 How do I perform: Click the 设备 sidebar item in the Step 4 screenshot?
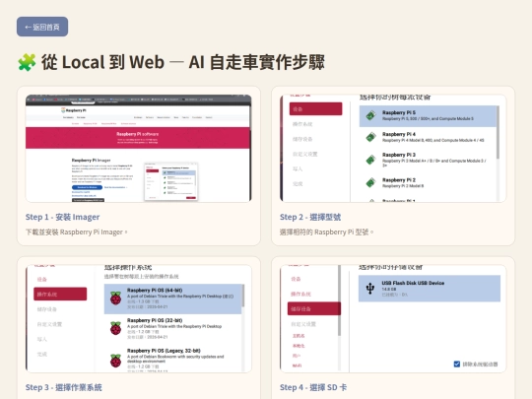[296, 279]
